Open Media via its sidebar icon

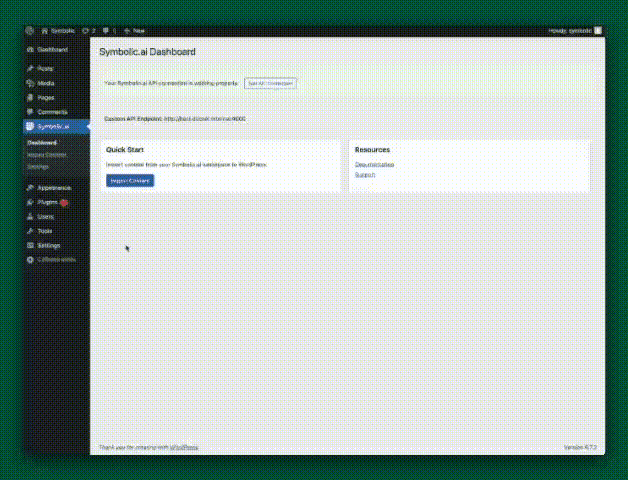tap(30, 83)
